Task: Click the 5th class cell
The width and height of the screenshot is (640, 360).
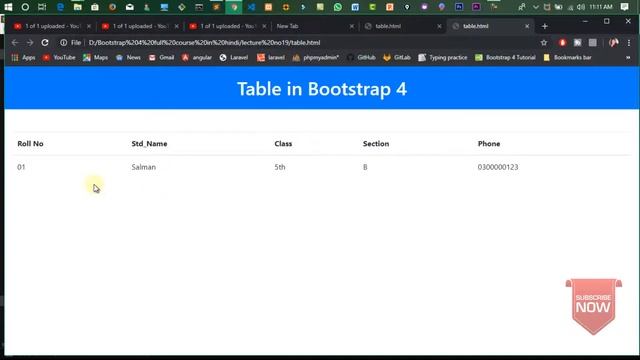Action: [x=280, y=167]
